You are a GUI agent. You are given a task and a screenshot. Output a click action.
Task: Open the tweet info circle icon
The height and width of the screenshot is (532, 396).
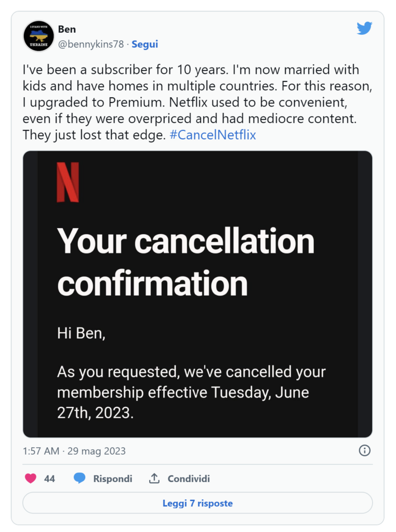[x=365, y=450]
